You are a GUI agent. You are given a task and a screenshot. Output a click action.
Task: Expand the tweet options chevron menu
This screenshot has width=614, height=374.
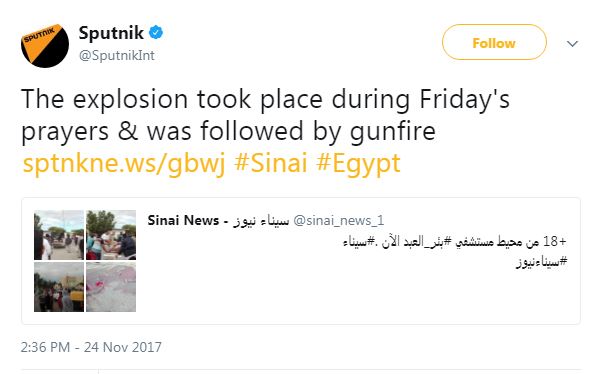572,43
